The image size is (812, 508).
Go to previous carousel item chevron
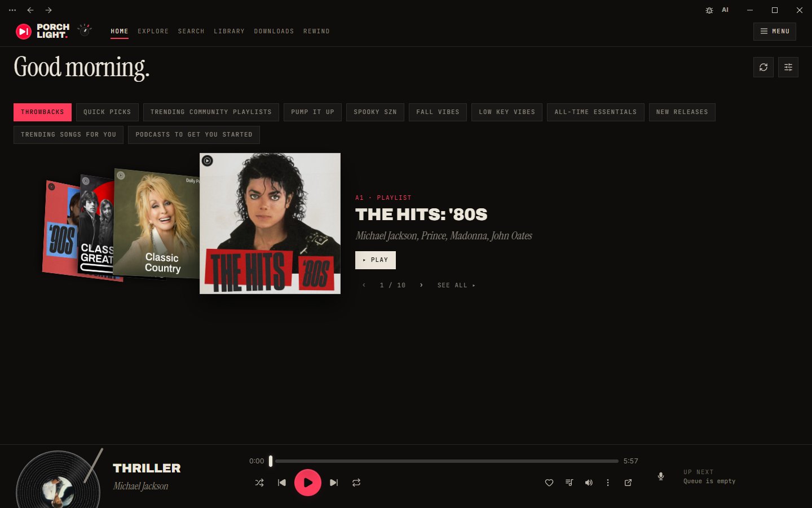click(x=364, y=286)
